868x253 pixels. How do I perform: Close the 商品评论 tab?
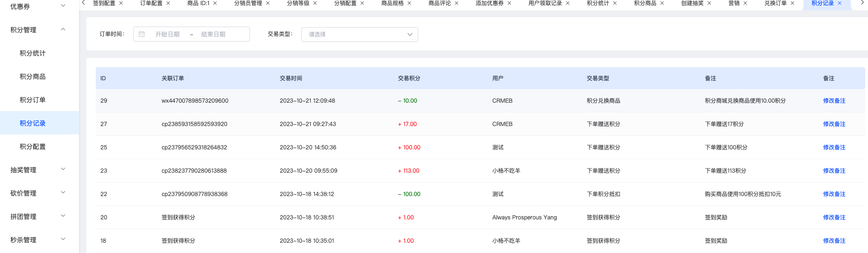pyautogui.click(x=456, y=3)
